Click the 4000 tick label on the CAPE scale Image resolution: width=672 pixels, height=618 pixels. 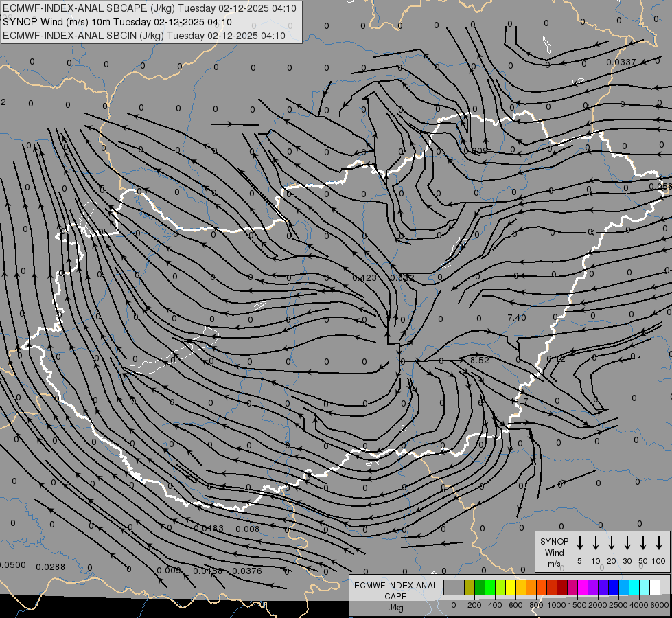point(639,605)
